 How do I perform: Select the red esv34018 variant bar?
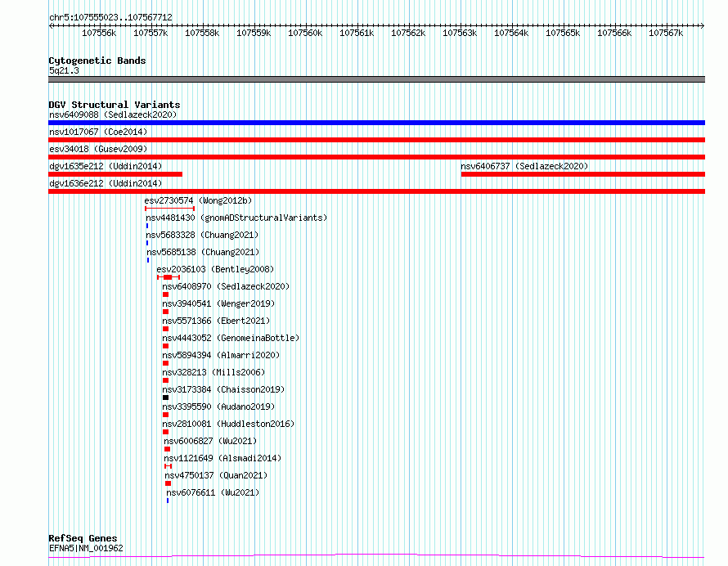376,157
